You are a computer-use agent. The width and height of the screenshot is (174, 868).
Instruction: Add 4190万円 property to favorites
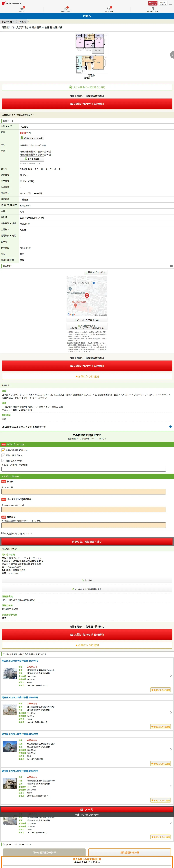point(161,764)
